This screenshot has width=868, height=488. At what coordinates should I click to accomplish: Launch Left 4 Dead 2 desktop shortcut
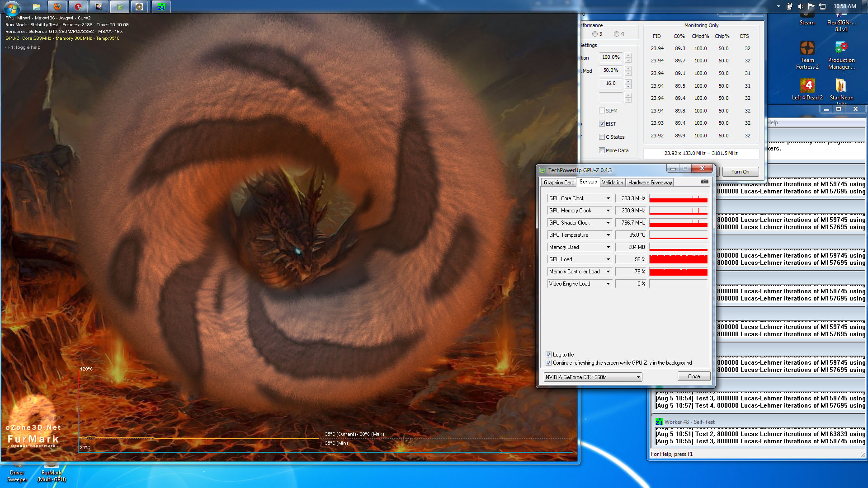pyautogui.click(x=807, y=89)
